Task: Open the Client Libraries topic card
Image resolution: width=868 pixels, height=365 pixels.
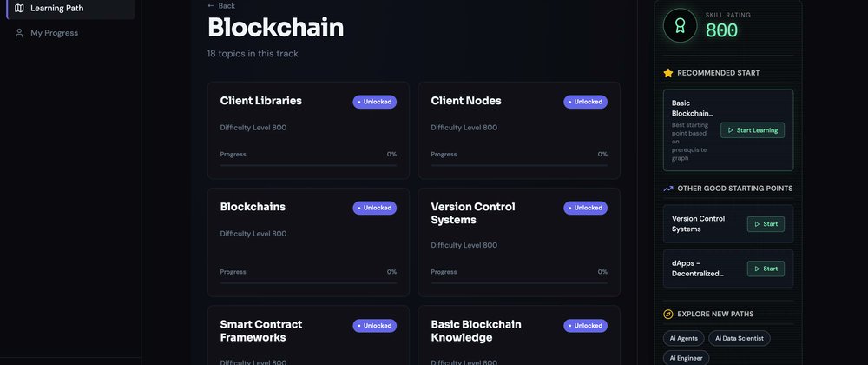Action: click(308, 129)
